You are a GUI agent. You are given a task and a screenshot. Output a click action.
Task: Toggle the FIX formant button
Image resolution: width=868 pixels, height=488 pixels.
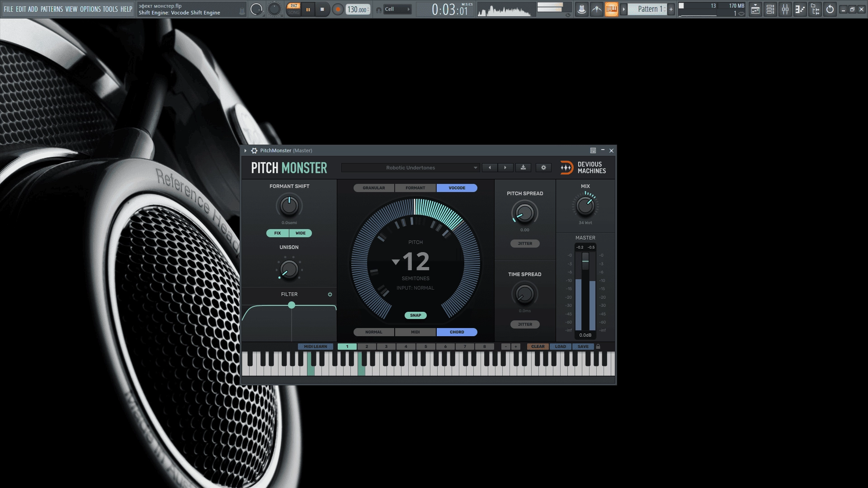coord(278,233)
